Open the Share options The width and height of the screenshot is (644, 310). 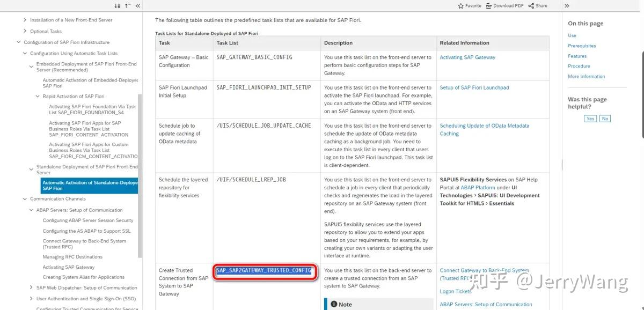coord(538,5)
